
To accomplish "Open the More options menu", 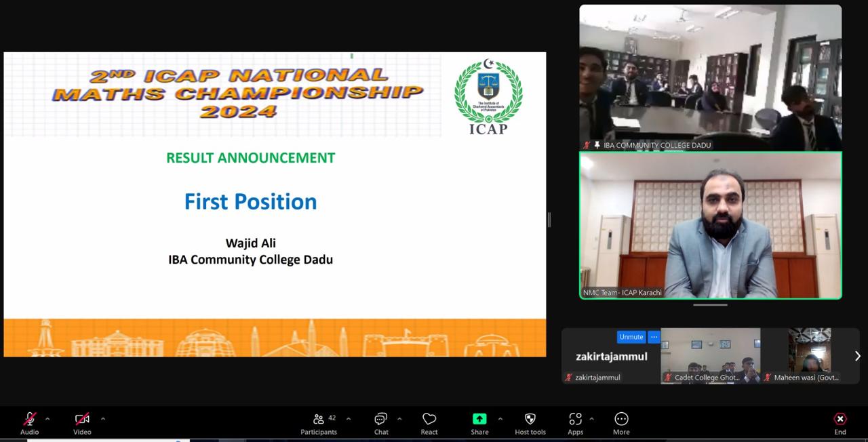I will 621,423.
